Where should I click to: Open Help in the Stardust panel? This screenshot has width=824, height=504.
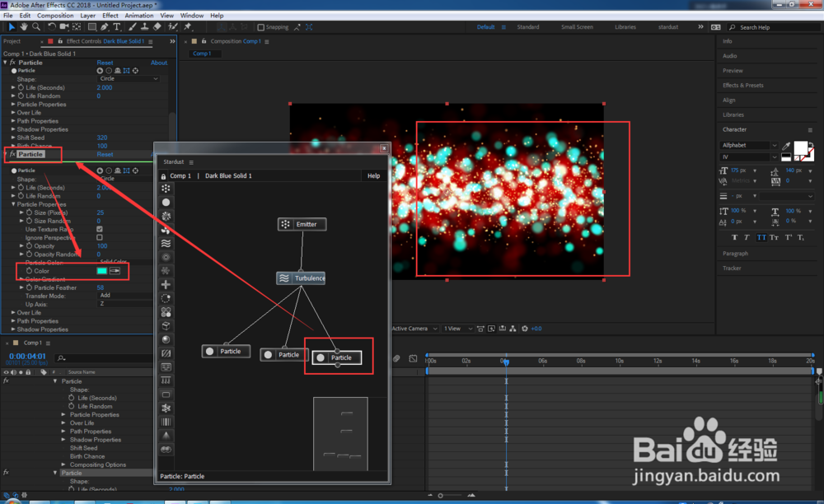click(x=373, y=176)
